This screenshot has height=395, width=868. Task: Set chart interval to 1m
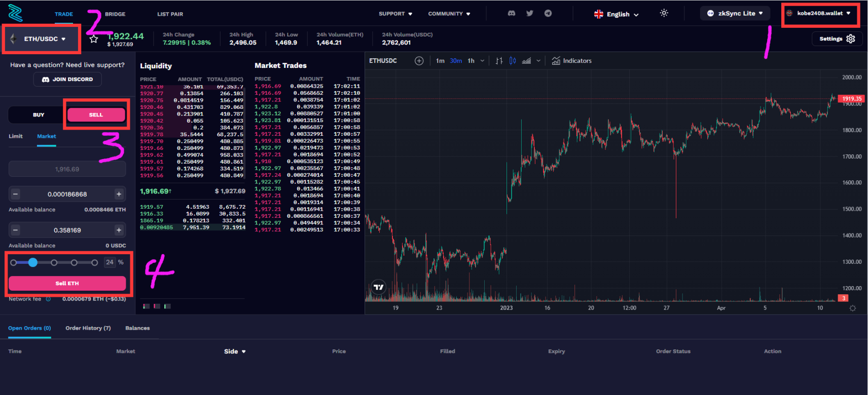[x=440, y=61]
